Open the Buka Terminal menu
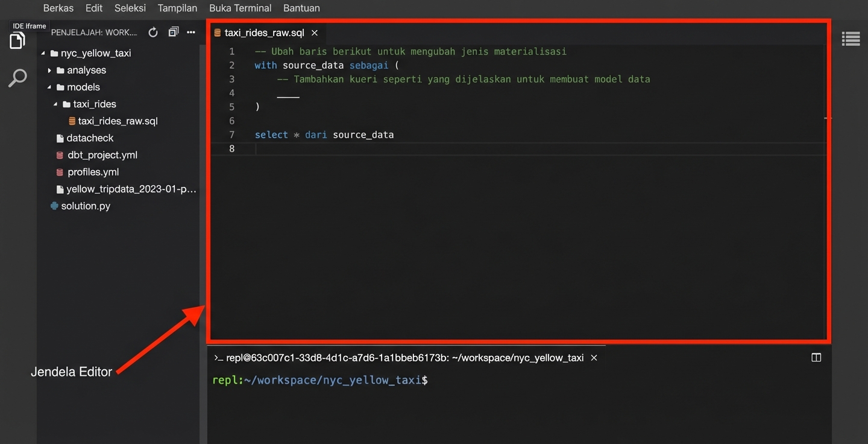The height and width of the screenshot is (444, 868). click(240, 8)
